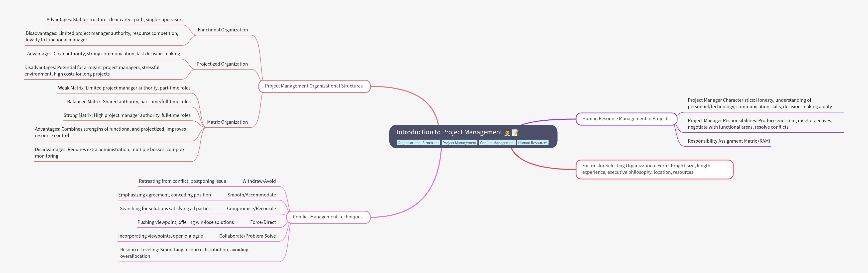Click the Organizational Structures tag

(x=418, y=143)
